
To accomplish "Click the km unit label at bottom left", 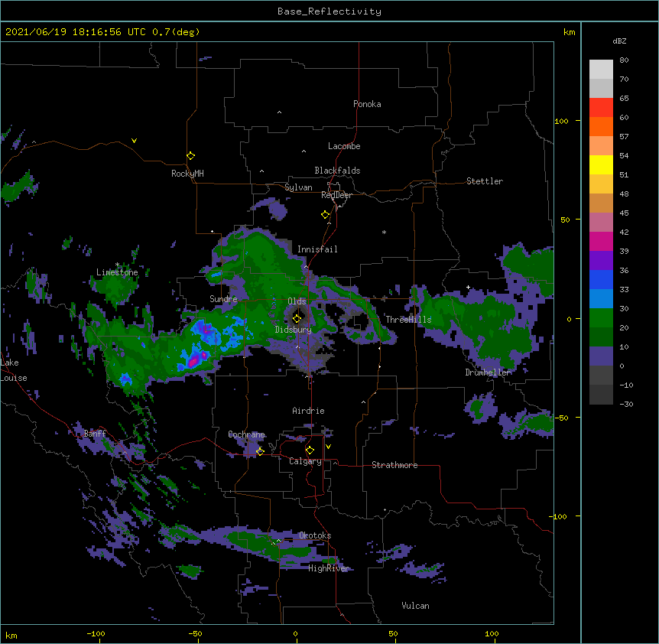I will tap(11, 635).
